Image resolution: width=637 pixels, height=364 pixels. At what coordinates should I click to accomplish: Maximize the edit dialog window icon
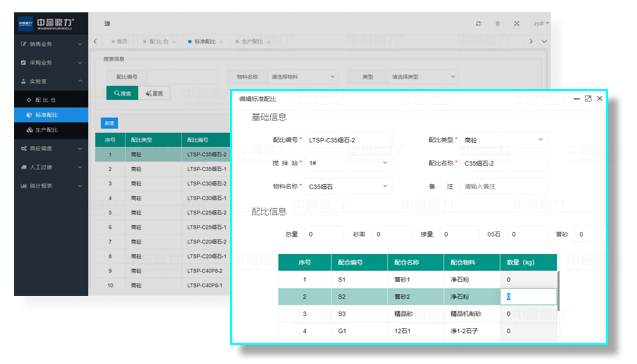[588, 99]
